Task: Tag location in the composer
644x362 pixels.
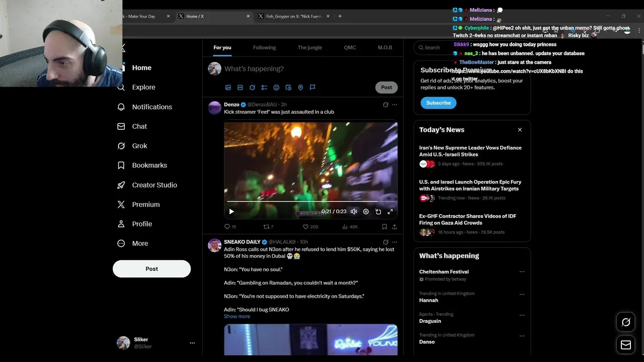Action: point(300,87)
